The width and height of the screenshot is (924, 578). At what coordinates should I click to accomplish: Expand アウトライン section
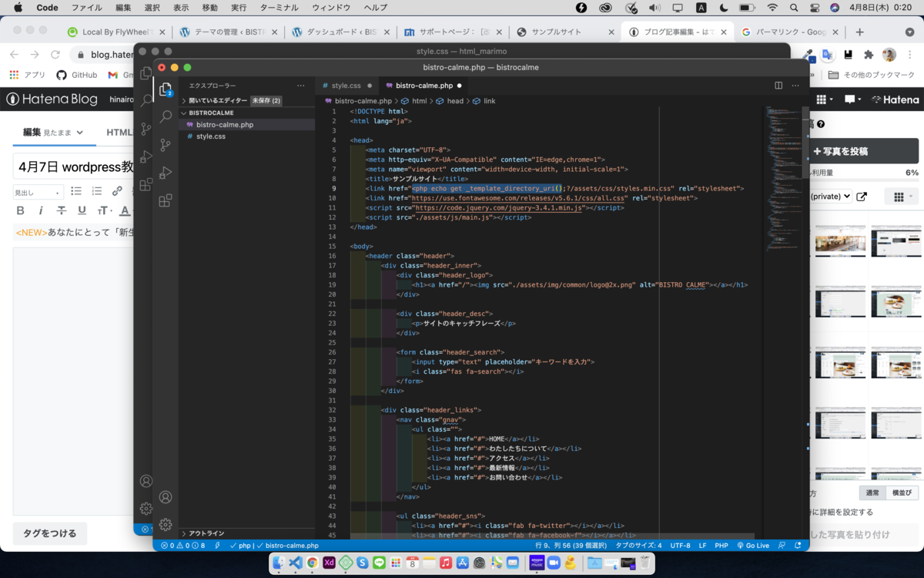(246, 533)
